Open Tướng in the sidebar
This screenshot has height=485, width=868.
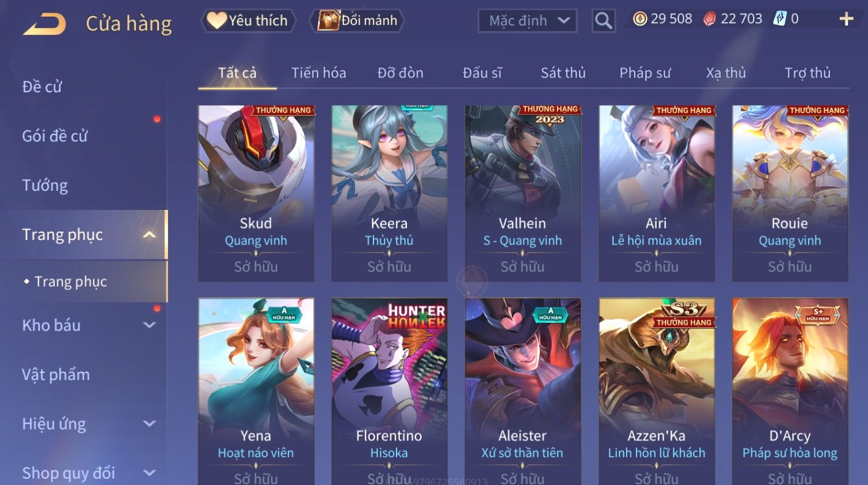(45, 186)
